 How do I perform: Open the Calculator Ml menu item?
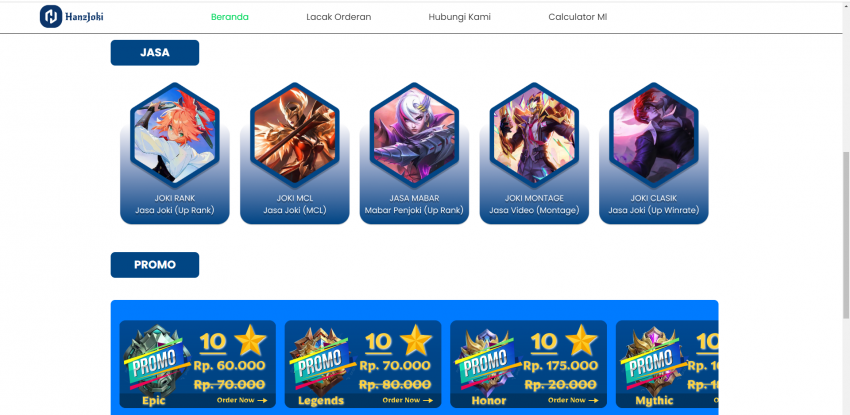tap(578, 17)
